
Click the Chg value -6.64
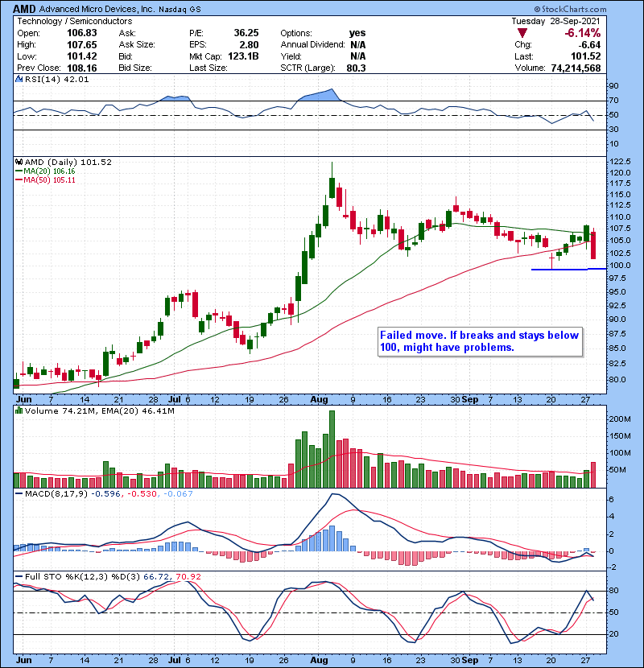(x=589, y=45)
